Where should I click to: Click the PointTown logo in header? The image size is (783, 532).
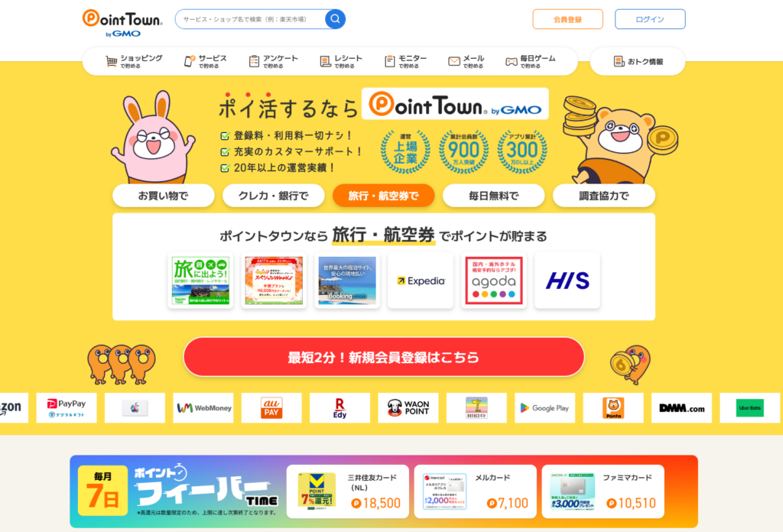(122, 23)
